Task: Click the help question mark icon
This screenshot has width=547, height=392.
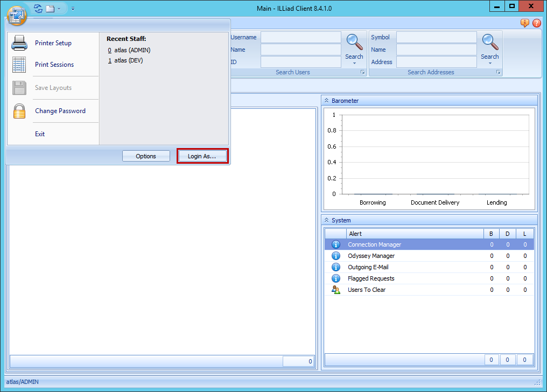Action: 536,23
